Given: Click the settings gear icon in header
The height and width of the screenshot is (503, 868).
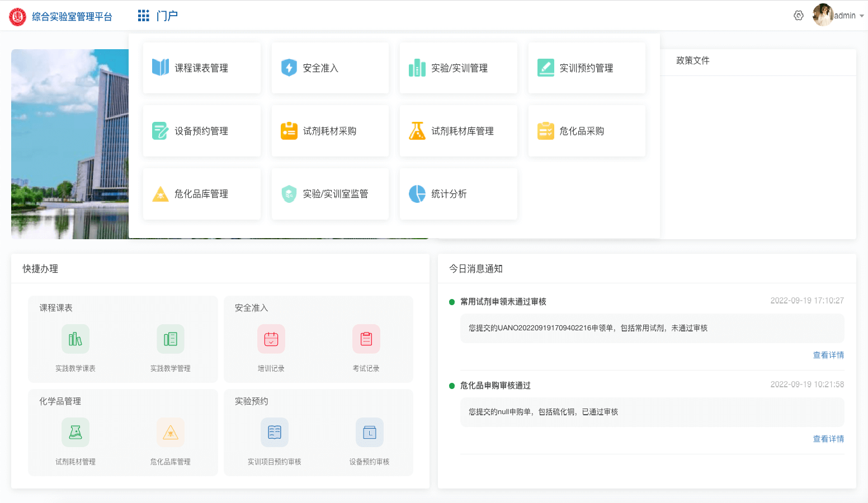Looking at the screenshot, I should click(x=799, y=16).
